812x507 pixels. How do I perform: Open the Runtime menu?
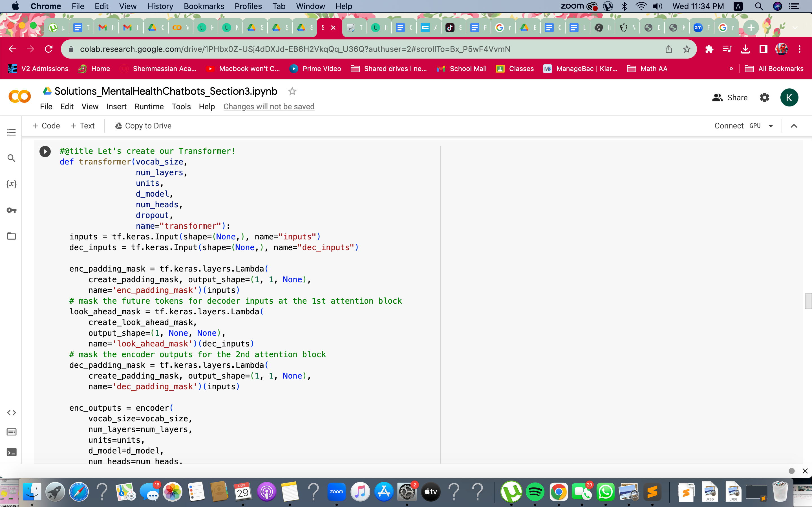pyautogui.click(x=149, y=107)
